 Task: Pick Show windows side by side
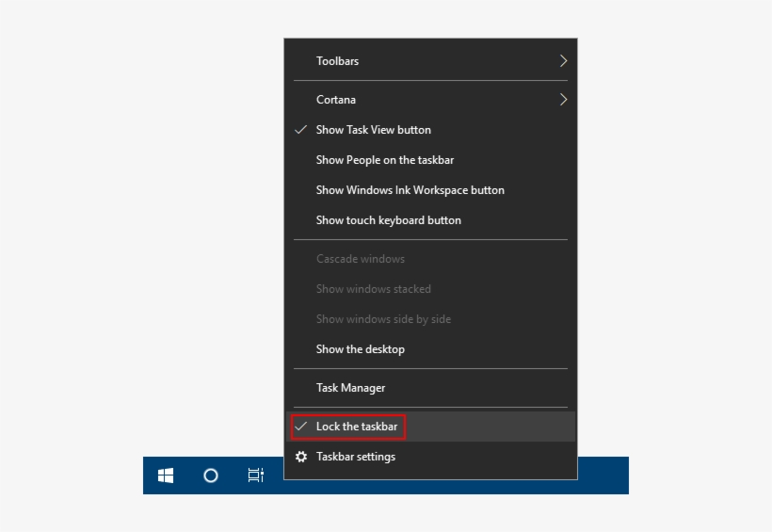[383, 319]
